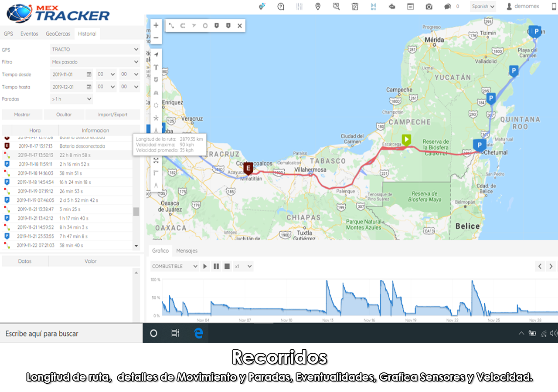Switch to the Mensajes tab
Image resolution: width=558 pixels, height=392 pixels.
point(187,250)
